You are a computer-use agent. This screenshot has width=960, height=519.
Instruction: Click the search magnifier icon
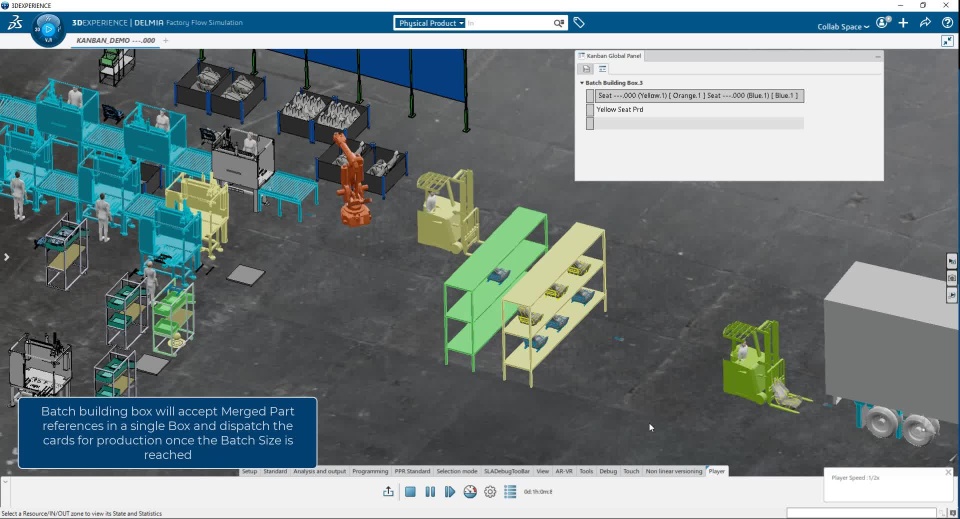pyautogui.click(x=558, y=23)
